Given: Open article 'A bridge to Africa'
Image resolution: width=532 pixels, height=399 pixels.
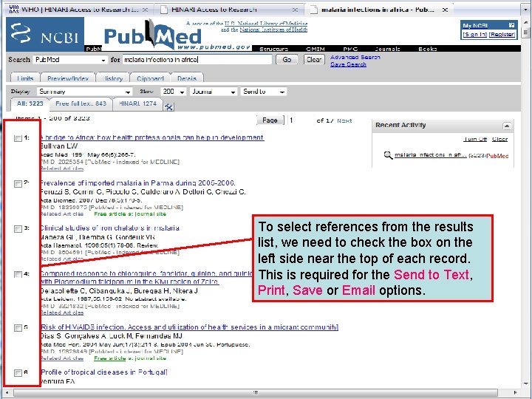Looking at the screenshot, I should 152,137.
